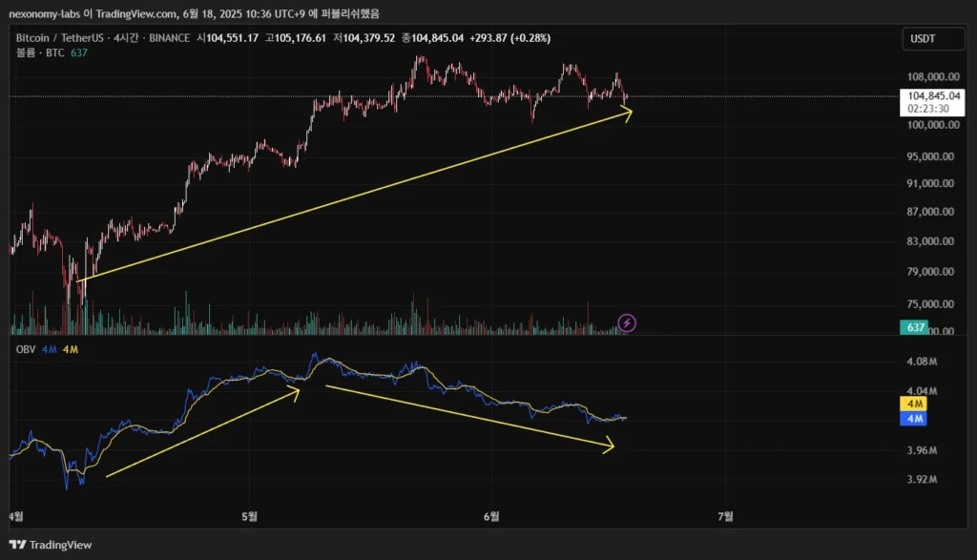Click the arrowhead of the price trendline
Viewport: 977px width, 560px height.
(x=629, y=113)
